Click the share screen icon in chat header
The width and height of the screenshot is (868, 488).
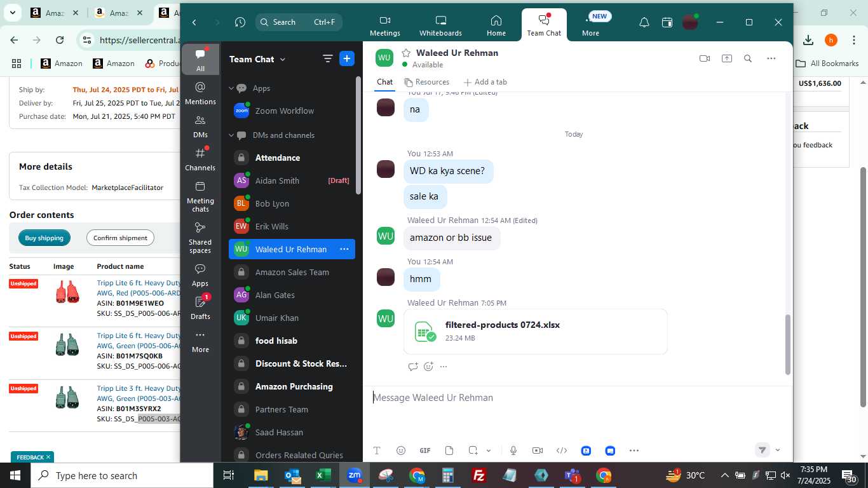[727, 58]
